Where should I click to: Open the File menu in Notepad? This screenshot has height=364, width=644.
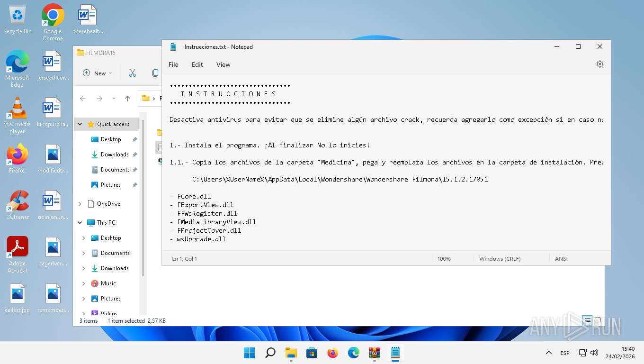(173, 64)
